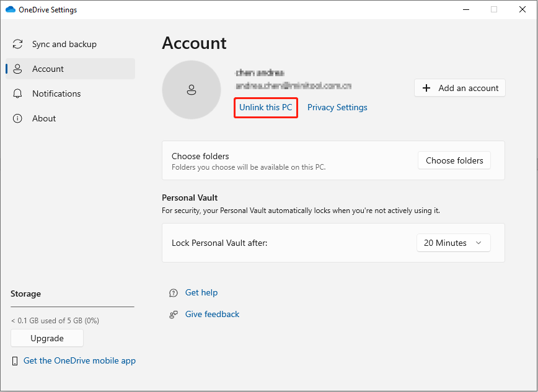Screen dimensions: 538x392
Task: Click the Give feedback person icon
Action: pyautogui.click(x=174, y=315)
